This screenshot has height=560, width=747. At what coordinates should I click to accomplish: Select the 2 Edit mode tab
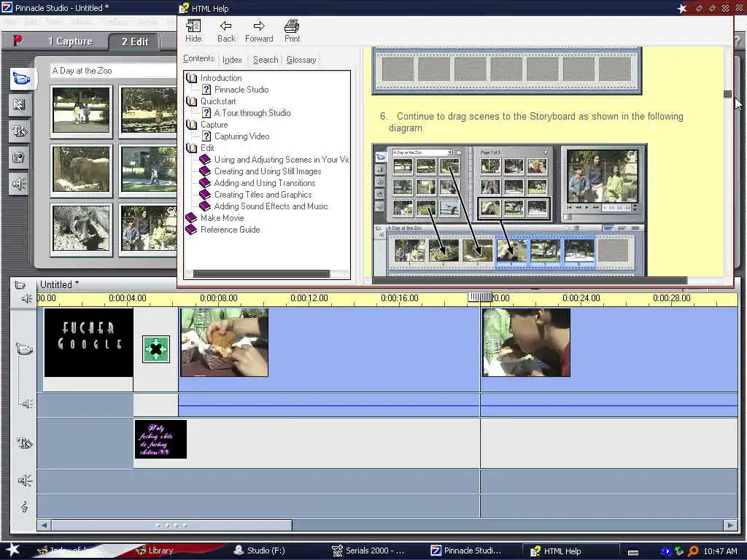tap(135, 42)
